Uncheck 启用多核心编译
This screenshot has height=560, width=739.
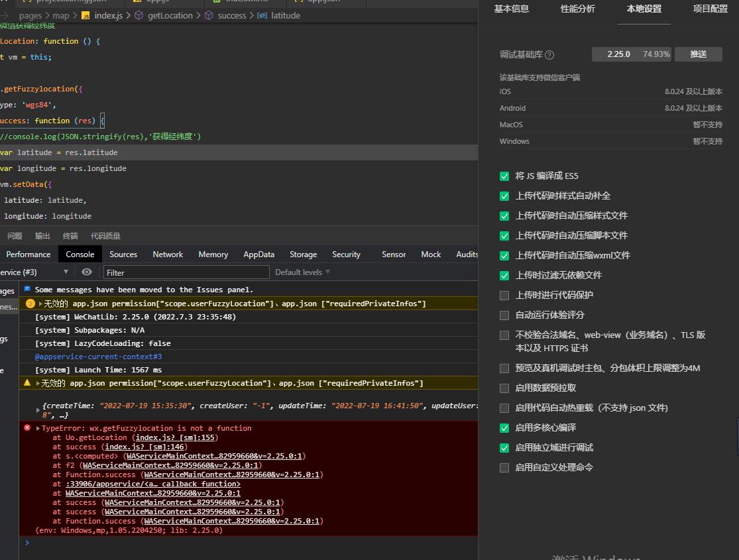pyautogui.click(x=504, y=428)
